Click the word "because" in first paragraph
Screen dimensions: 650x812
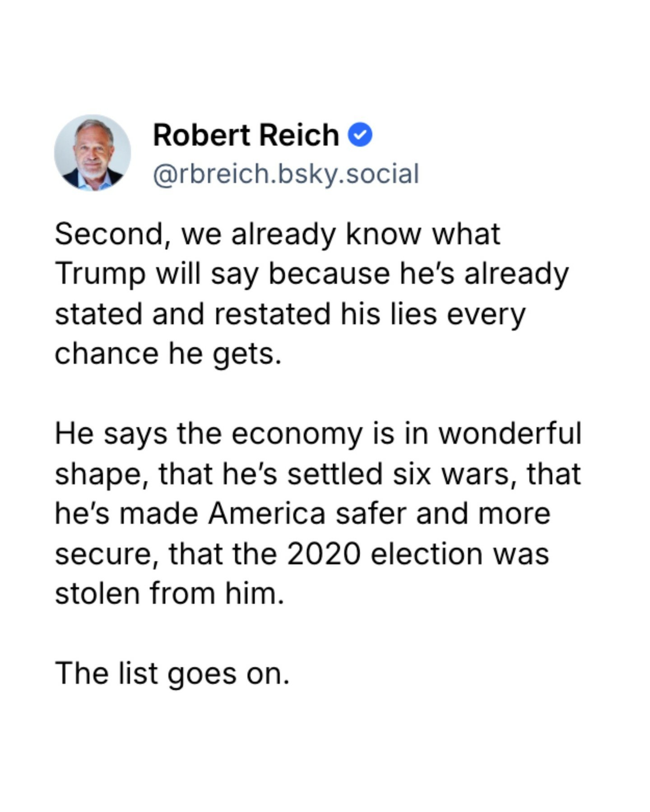click(x=329, y=274)
